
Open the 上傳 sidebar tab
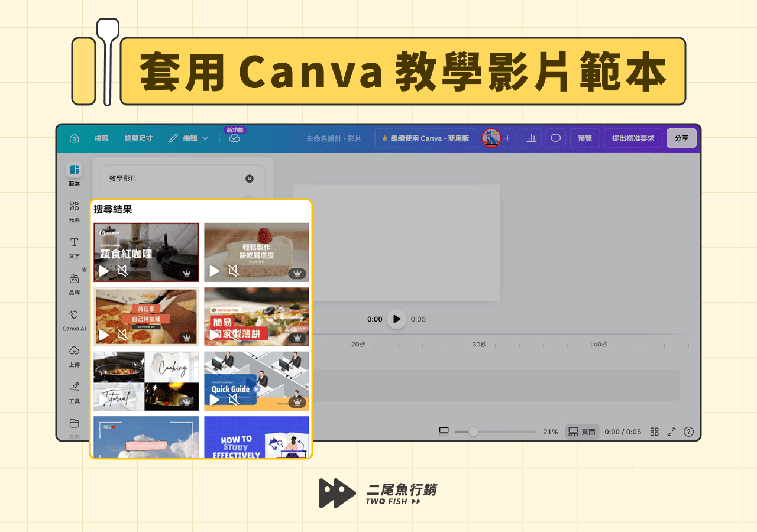[x=74, y=356]
